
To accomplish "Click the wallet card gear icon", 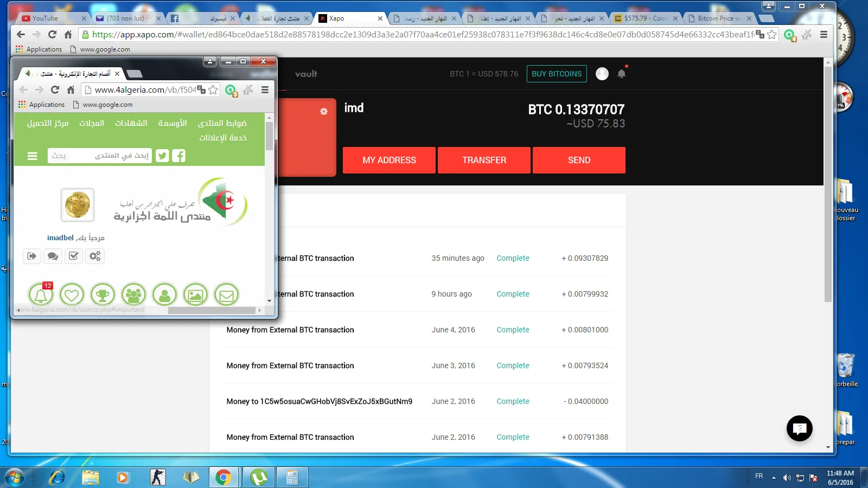I will (x=324, y=111).
